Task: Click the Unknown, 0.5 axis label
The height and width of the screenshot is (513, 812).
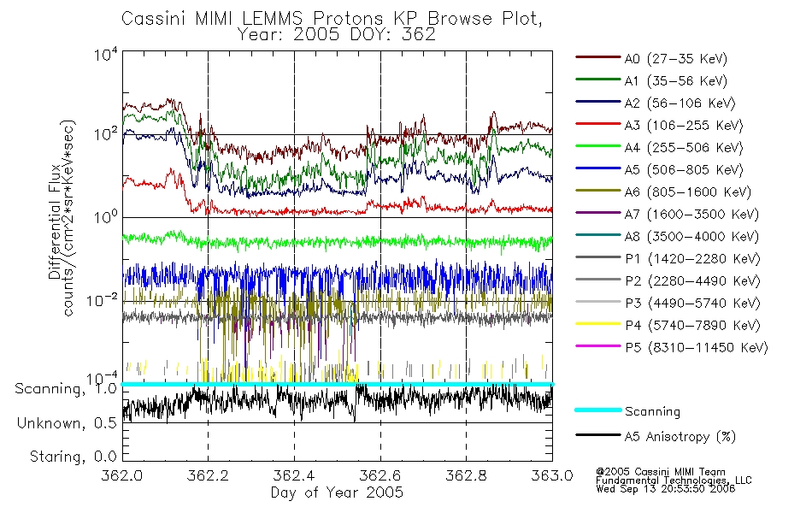Action: (x=67, y=423)
